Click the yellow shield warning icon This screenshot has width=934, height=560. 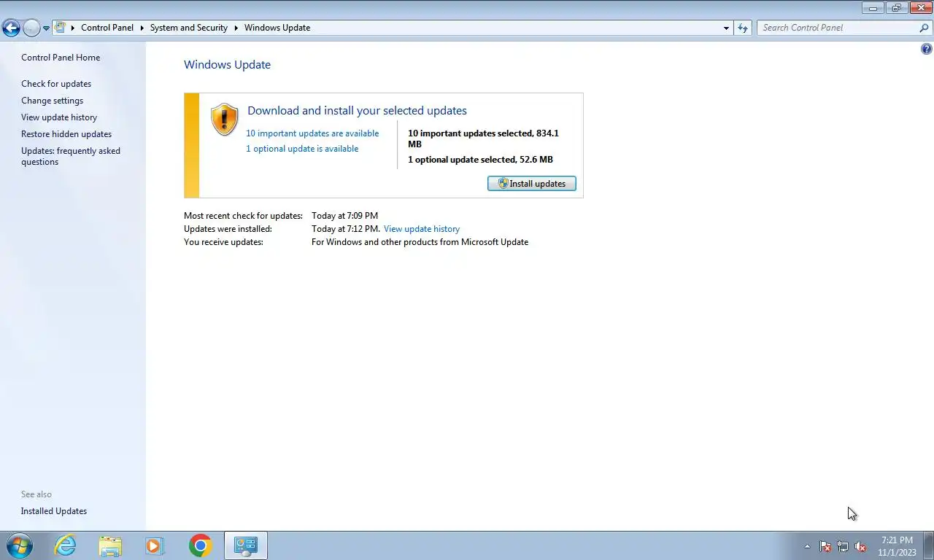click(224, 120)
